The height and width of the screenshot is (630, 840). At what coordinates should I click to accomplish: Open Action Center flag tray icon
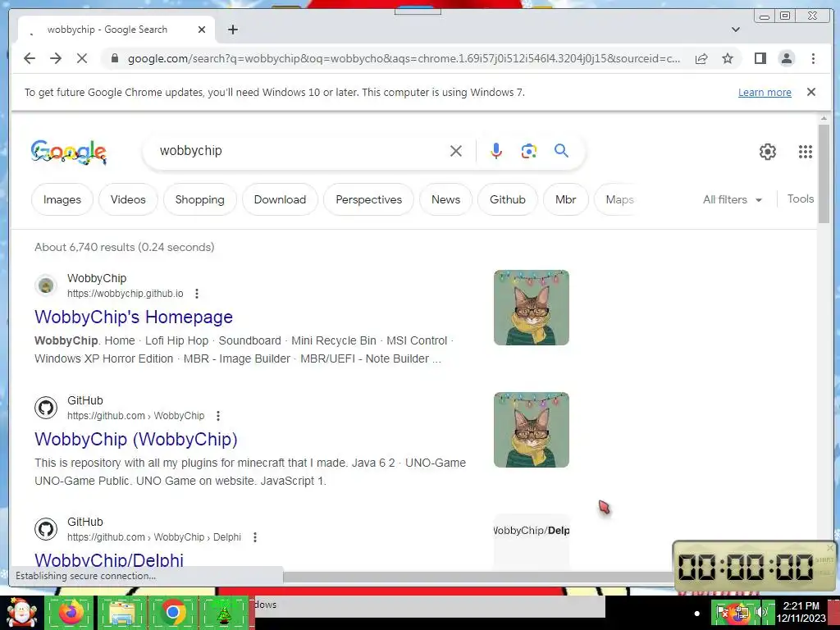tap(722, 612)
